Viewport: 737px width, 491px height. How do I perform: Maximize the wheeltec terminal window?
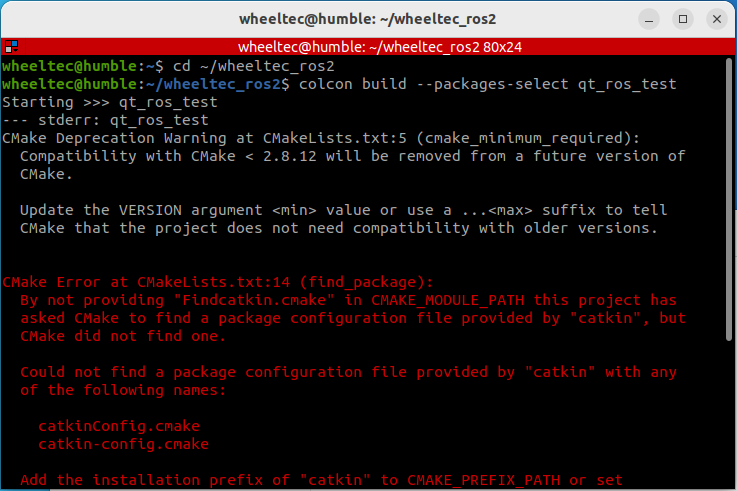coord(683,19)
